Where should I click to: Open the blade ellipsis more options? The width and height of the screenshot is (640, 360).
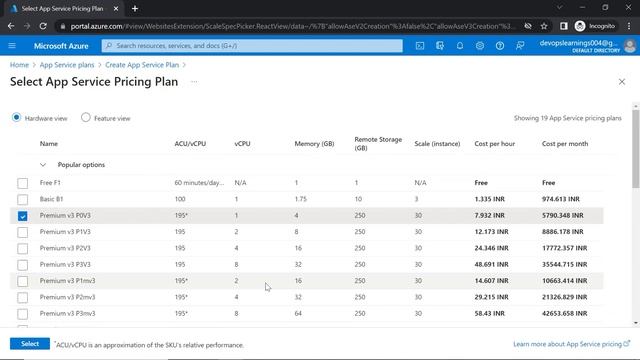pos(194,82)
